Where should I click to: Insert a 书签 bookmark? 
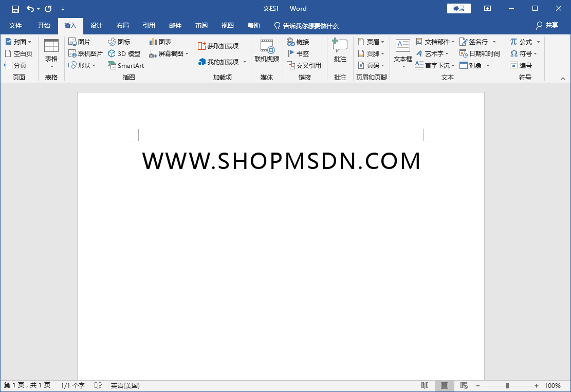(298, 53)
